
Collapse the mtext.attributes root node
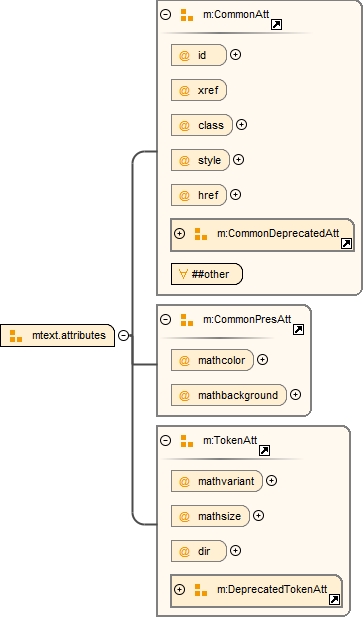(124, 336)
